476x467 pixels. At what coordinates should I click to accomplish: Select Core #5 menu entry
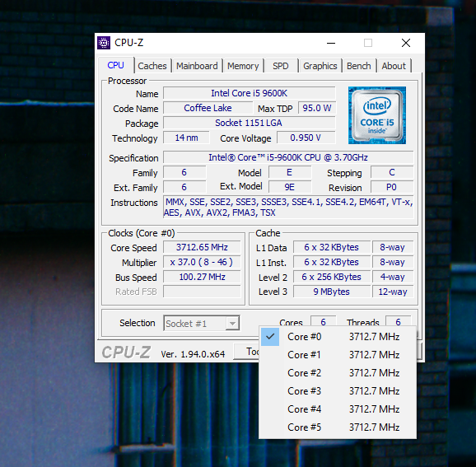click(x=338, y=427)
